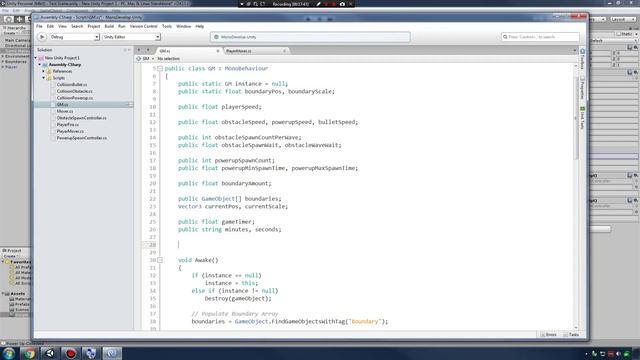Open the Unit Tests side panel
The width and height of the screenshot is (640, 360).
pyautogui.click(x=582, y=118)
